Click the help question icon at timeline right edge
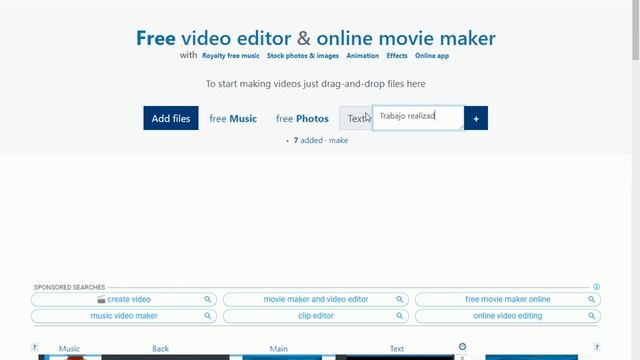 coord(597,347)
